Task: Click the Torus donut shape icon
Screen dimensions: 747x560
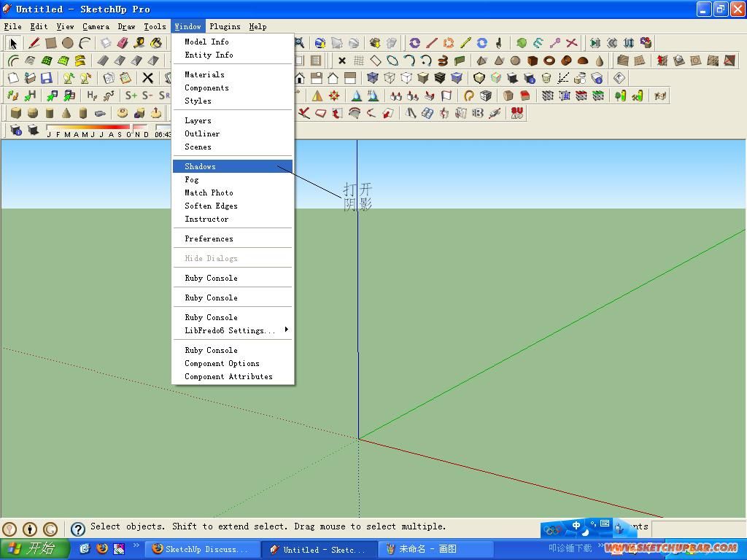Action: [549, 61]
